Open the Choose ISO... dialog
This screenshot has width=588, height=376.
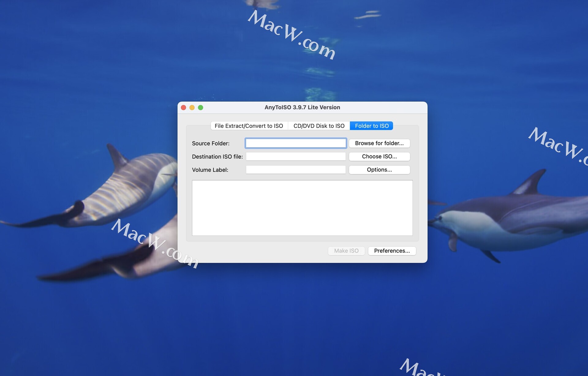[379, 156]
